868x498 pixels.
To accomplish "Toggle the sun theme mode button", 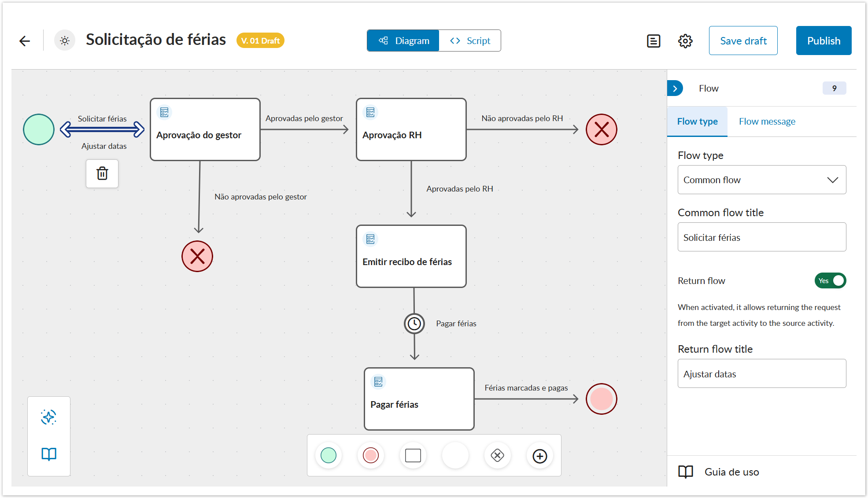I will 65,41.
